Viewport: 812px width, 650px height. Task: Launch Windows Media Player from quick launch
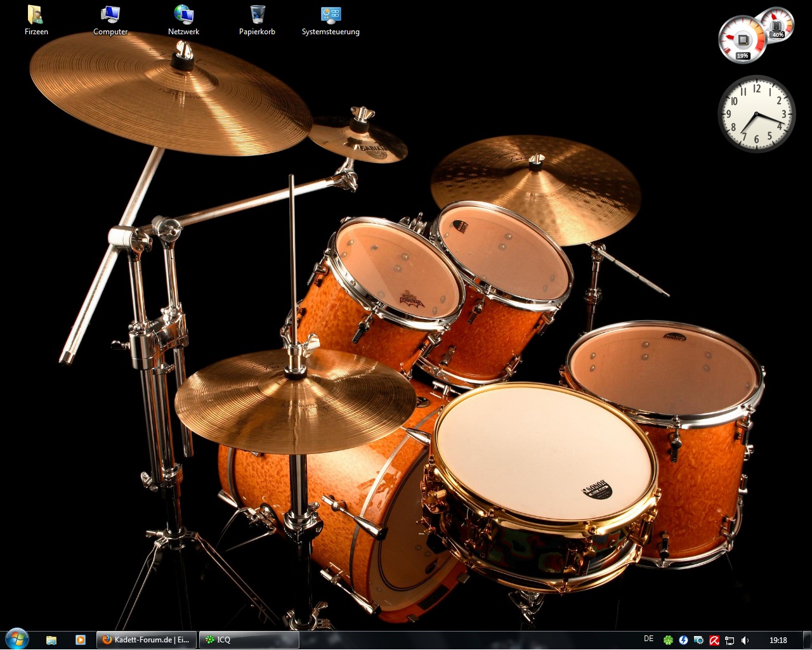point(81,640)
